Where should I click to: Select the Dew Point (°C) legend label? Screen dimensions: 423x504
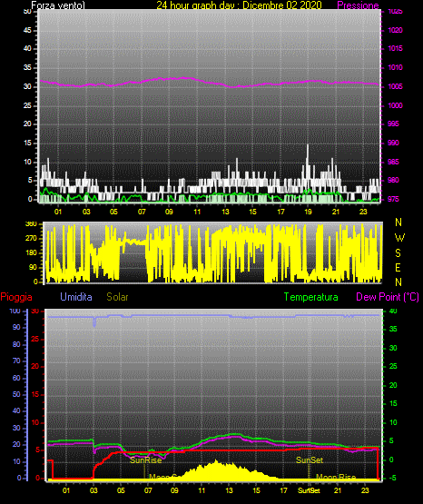[388, 297]
